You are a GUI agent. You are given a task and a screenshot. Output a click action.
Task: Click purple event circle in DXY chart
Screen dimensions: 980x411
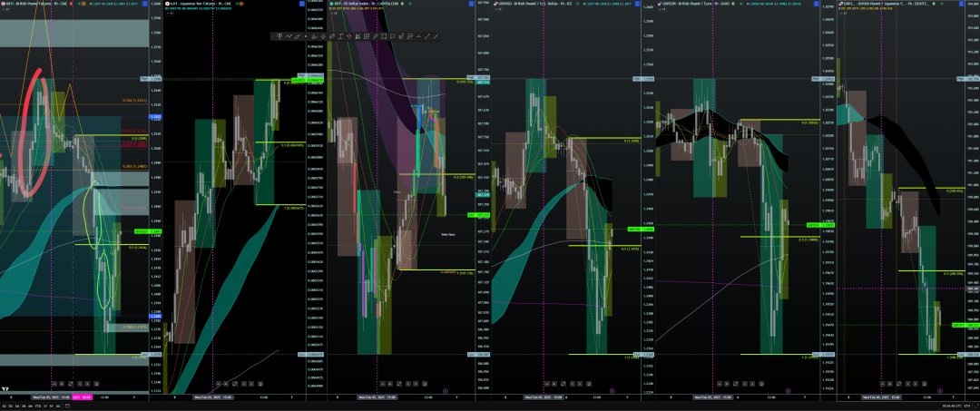pos(446,390)
